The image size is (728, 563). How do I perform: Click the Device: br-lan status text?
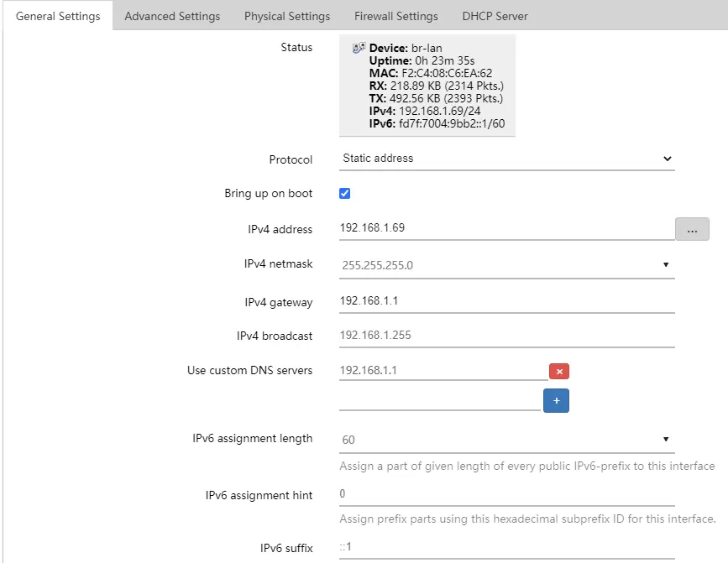(x=406, y=48)
